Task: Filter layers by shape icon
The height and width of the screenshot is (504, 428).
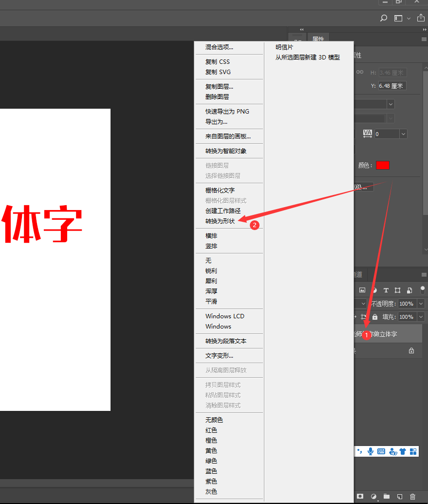Action: [x=397, y=290]
